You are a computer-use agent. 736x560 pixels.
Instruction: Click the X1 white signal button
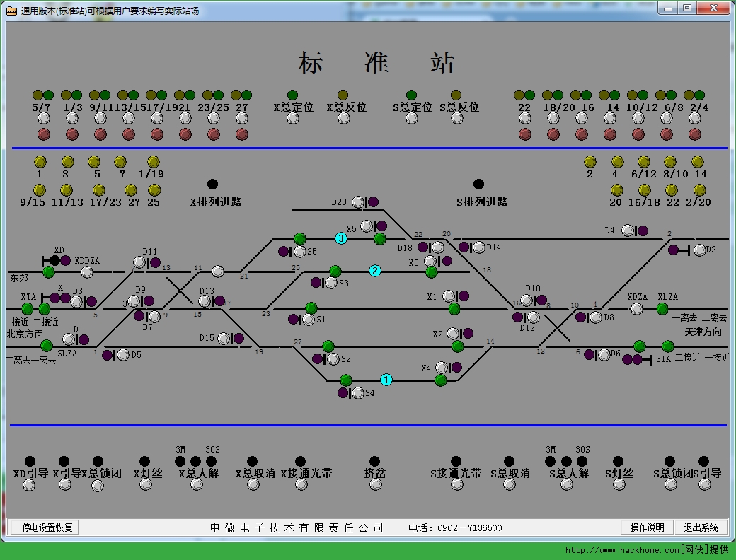point(449,296)
